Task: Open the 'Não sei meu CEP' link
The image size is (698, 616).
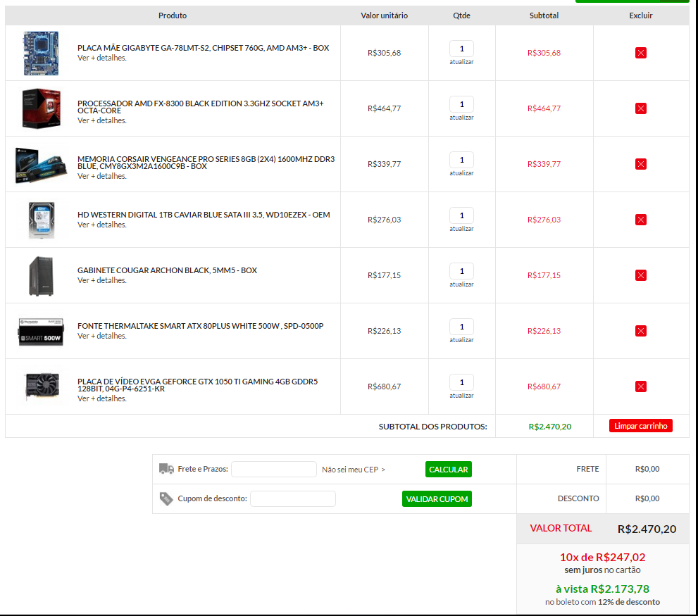Action: click(354, 470)
